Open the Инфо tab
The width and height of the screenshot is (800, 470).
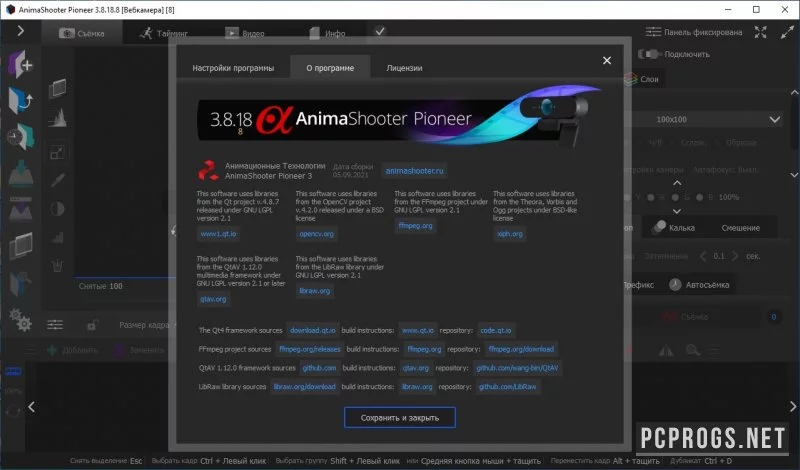[x=328, y=33]
